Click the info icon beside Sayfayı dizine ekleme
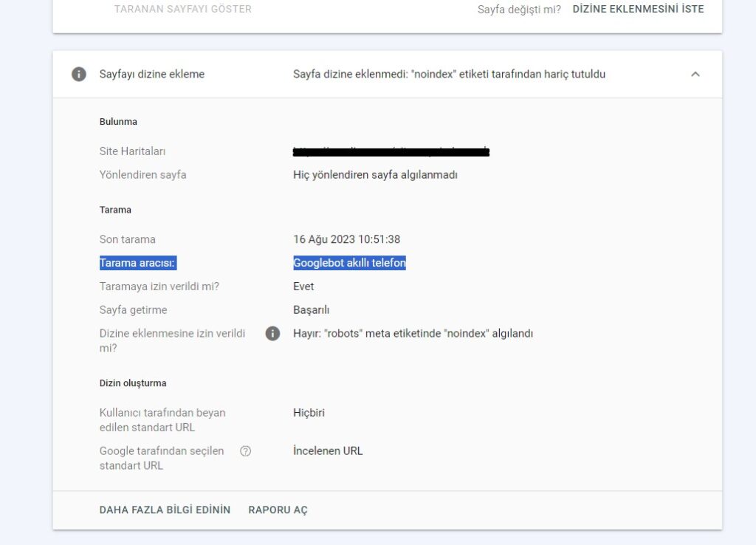The height and width of the screenshot is (545, 756). [x=79, y=74]
